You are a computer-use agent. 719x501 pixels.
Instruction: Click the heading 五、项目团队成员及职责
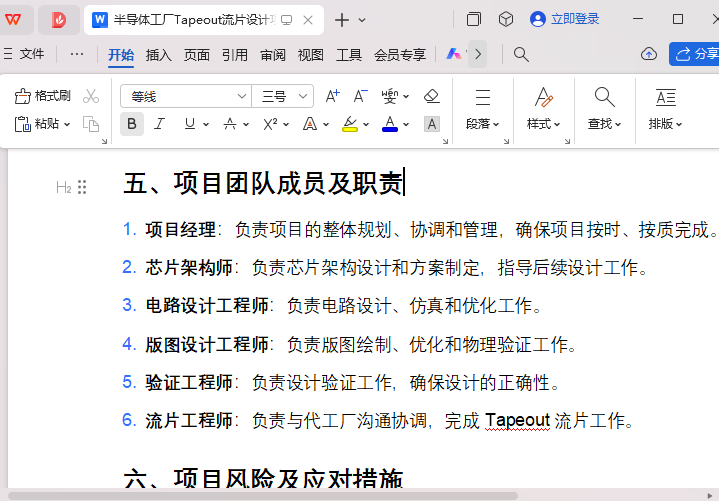tap(263, 183)
